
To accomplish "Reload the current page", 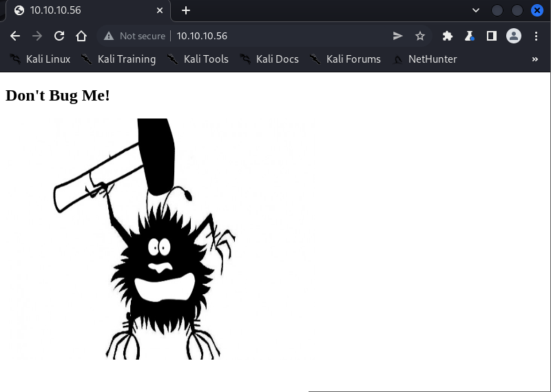I will [59, 36].
